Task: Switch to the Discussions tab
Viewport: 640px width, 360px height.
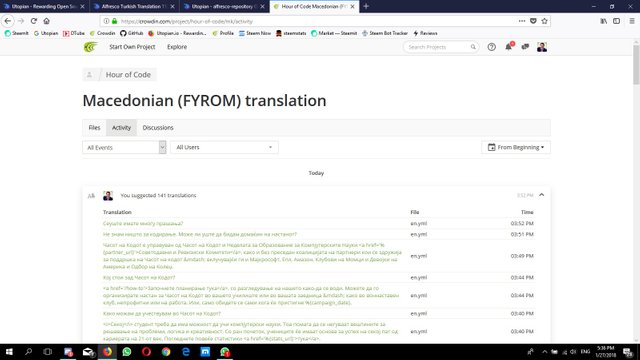Action: (158, 128)
